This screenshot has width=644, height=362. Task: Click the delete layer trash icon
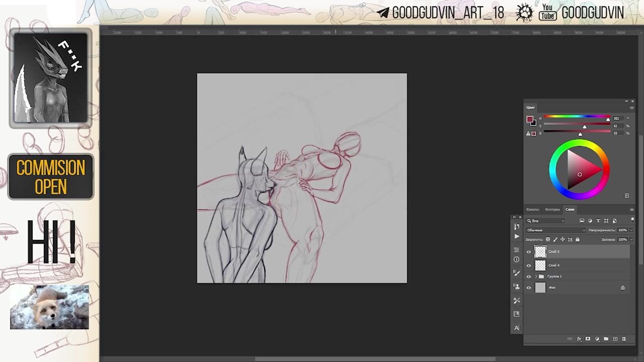(624, 339)
